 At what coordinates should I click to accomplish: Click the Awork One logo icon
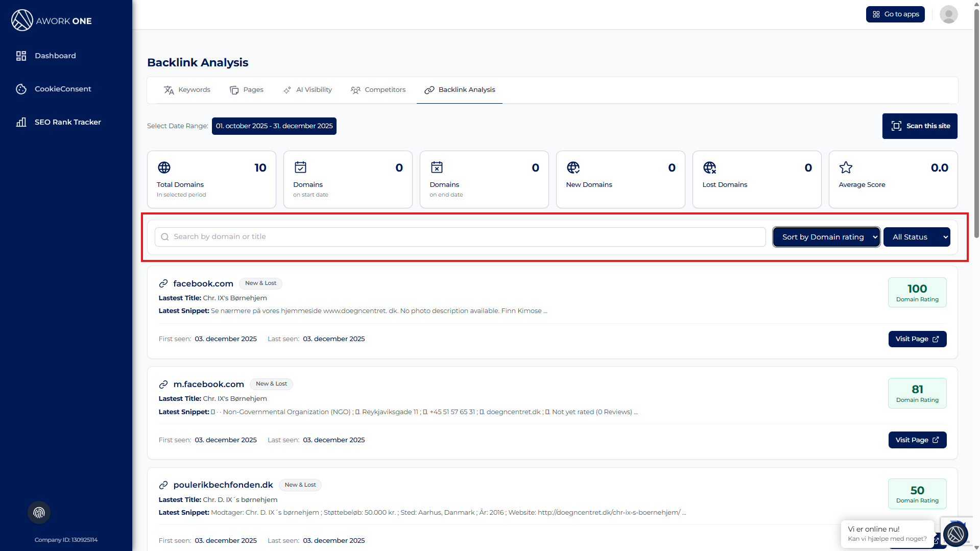pos(22,20)
